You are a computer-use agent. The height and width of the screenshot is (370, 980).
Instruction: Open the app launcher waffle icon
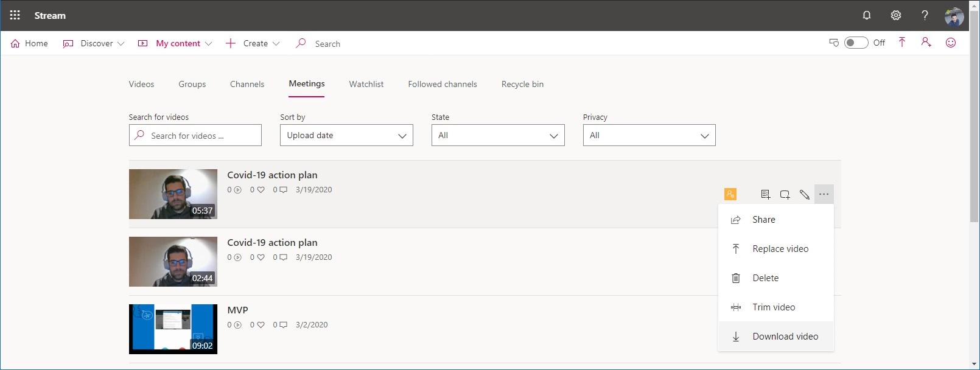pos(15,15)
